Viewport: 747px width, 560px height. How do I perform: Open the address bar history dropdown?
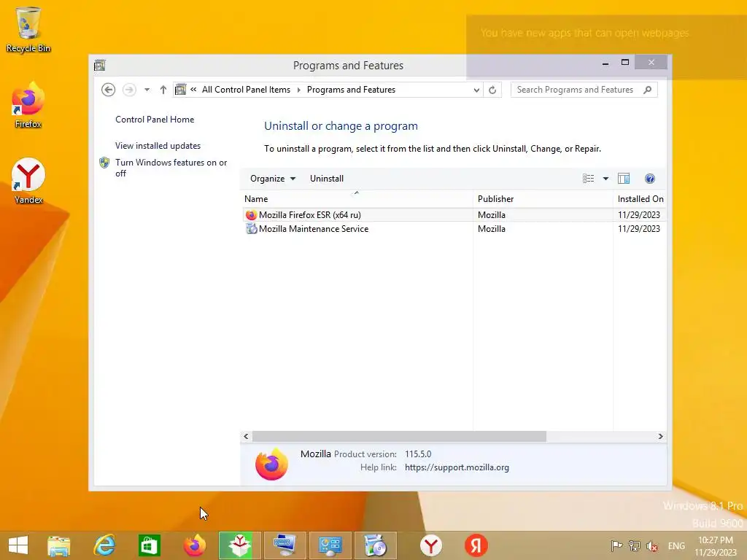click(476, 90)
